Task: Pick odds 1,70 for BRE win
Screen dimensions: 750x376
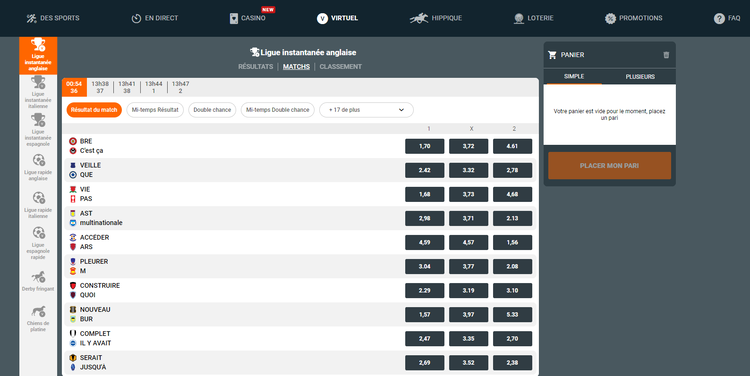Action: 424,146
